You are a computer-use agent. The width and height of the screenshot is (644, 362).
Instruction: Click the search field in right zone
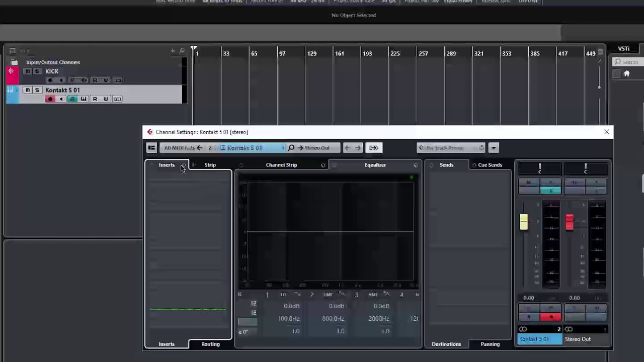pos(628,62)
